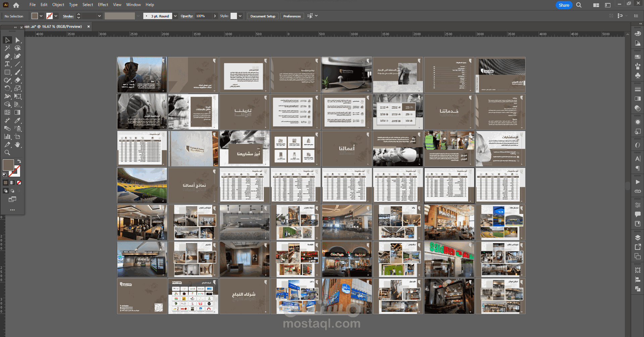
Task: Choose the Eyedropper tool in the toolbar
Action: 18,121
